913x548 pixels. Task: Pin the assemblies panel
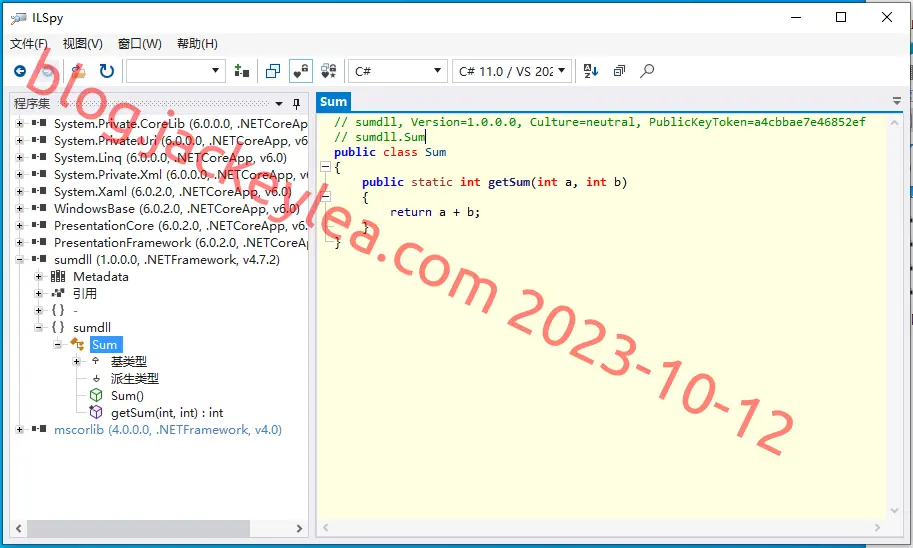pyautogui.click(x=296, y=104)
